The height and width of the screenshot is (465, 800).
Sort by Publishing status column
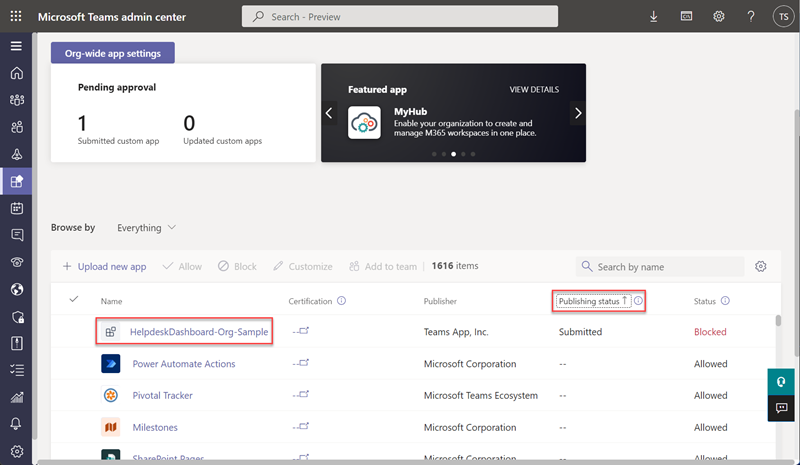tap(593, 301)
